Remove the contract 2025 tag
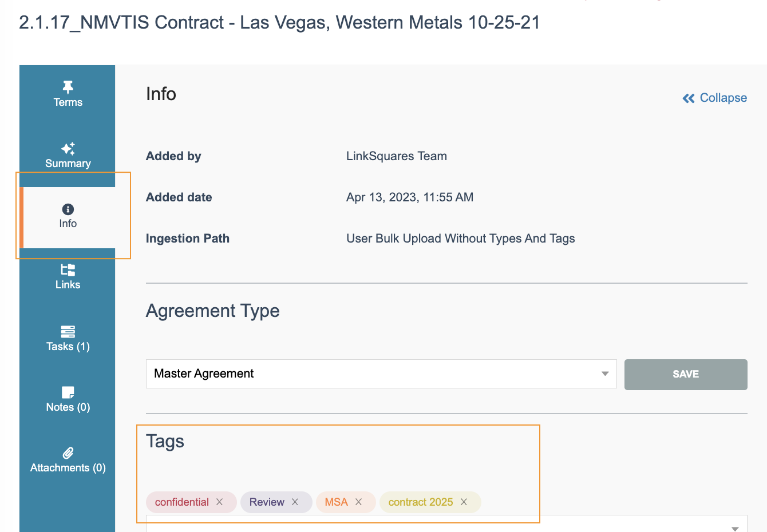Viewport: 767px width, 532px height. pos(464,502)
